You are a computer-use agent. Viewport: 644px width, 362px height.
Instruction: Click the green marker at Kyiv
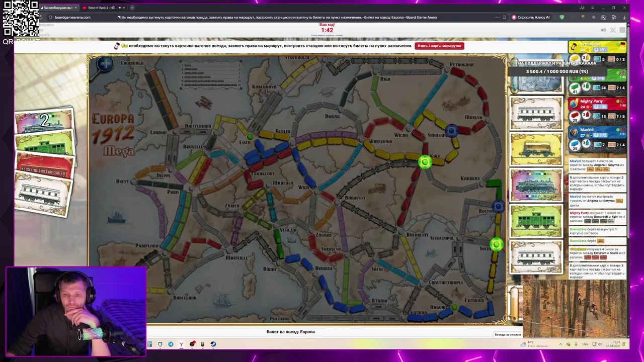pos(425,162)
